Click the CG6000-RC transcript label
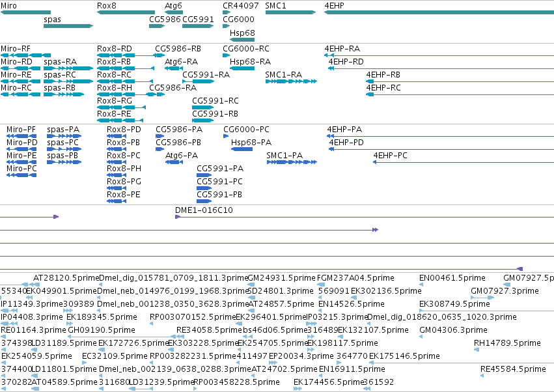Image resolution: width=554 pixels, height=392 pixels. (x=246, y=48)
